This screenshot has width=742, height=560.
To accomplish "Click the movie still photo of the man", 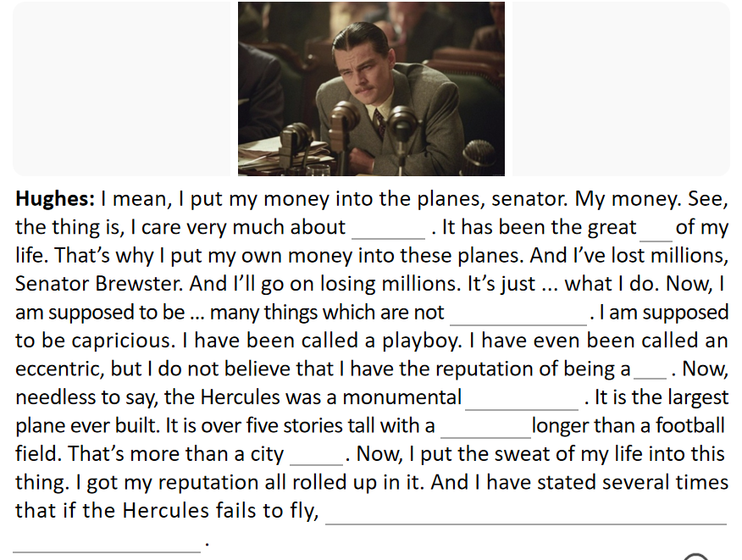I will (x=371, y=89).
